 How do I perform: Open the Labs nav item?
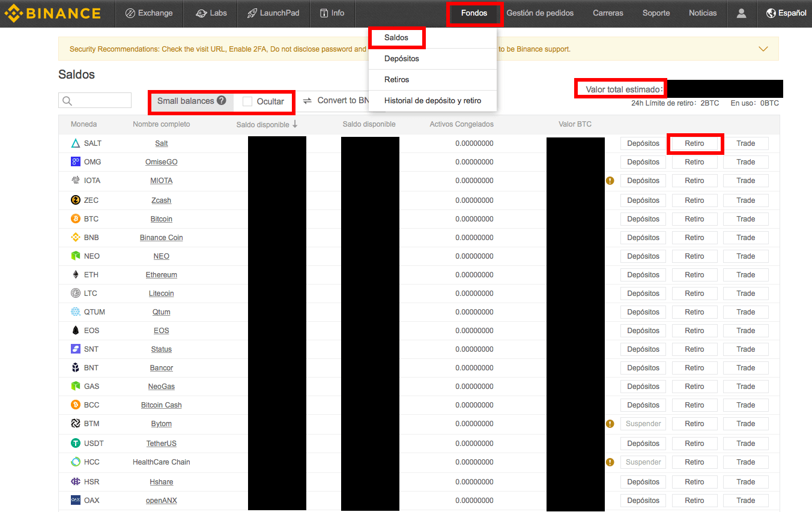tap(211, 13)
